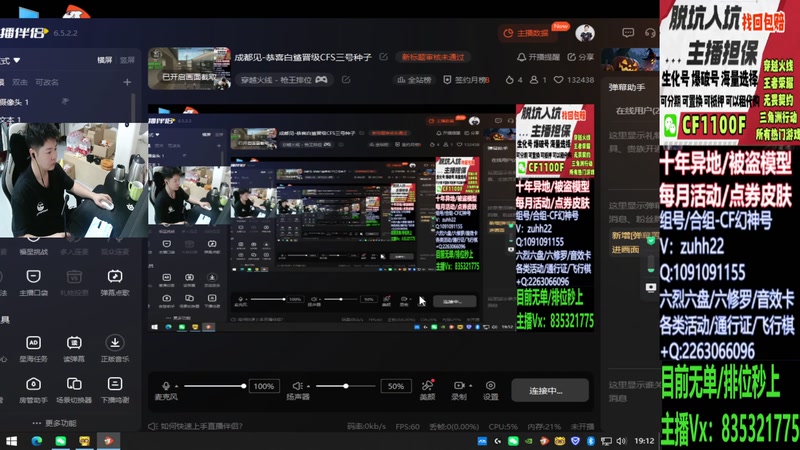
Task: Click the 新标题审核未通过 warning label
Action: pos(433,57)
